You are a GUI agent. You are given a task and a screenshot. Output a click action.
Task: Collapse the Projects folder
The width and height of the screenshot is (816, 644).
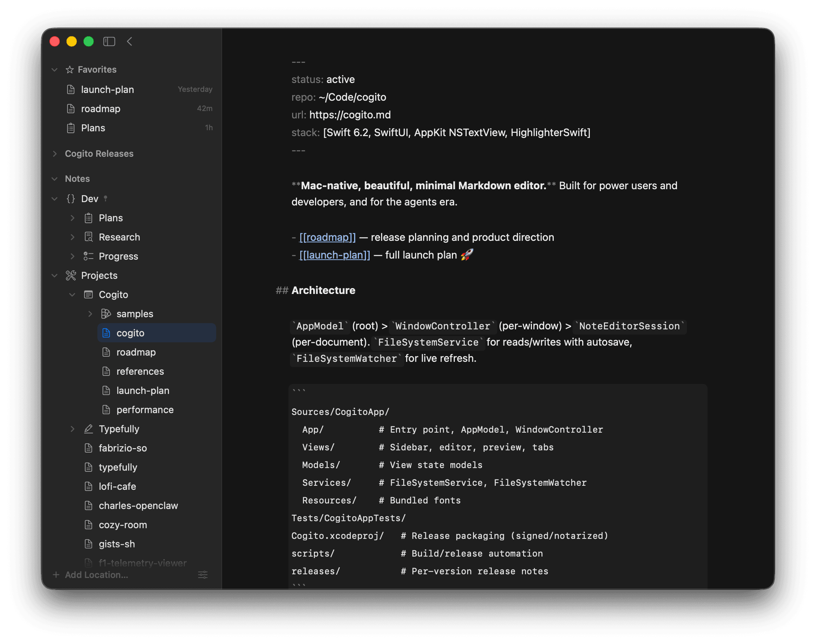[x=55, y=276]
